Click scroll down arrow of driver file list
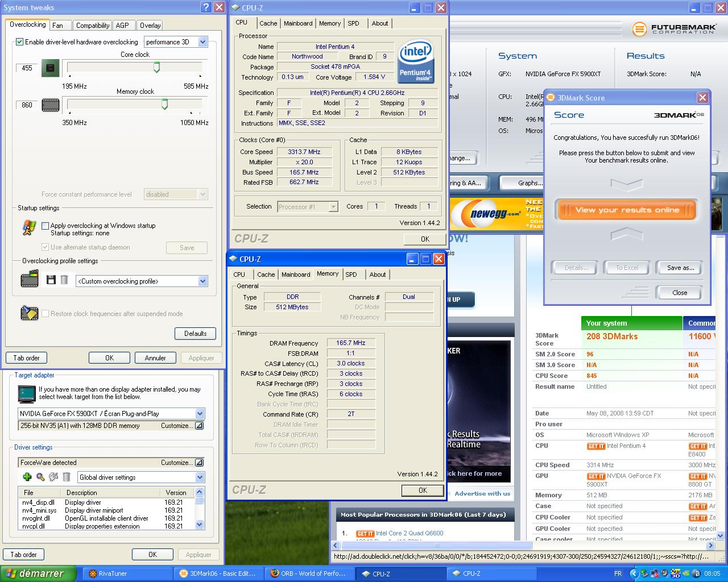 click(x=199, y=524)
